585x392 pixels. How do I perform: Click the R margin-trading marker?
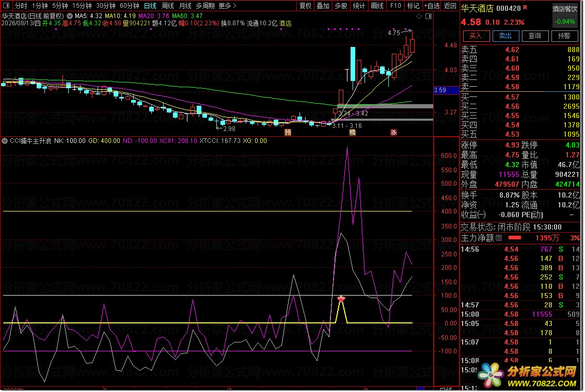tap(525, 7)
